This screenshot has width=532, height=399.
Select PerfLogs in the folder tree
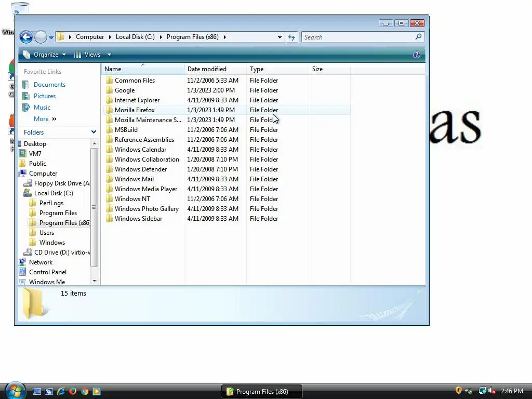(x=51, y=203)
